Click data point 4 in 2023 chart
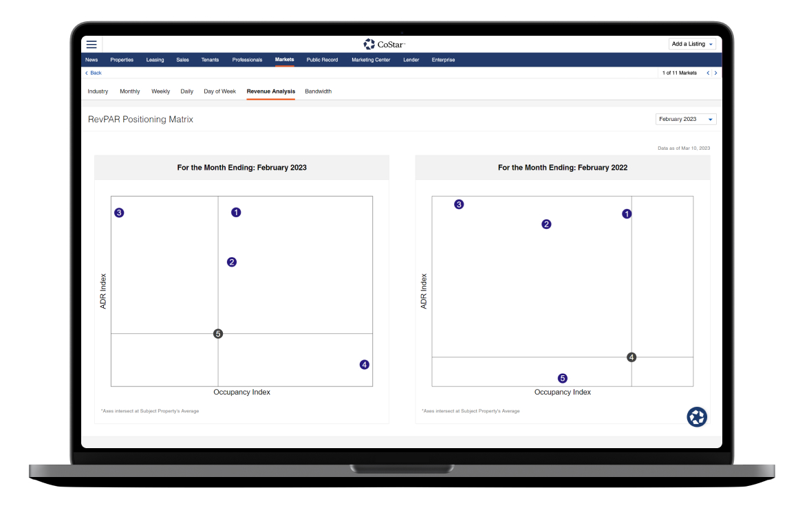Screen dimensions: 809x532 point(365,365)
